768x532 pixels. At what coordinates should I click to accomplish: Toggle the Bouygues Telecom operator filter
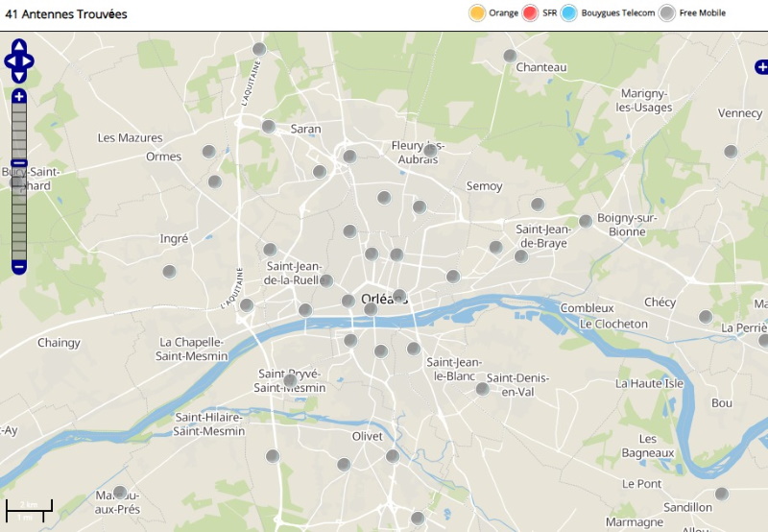(568, 13)
